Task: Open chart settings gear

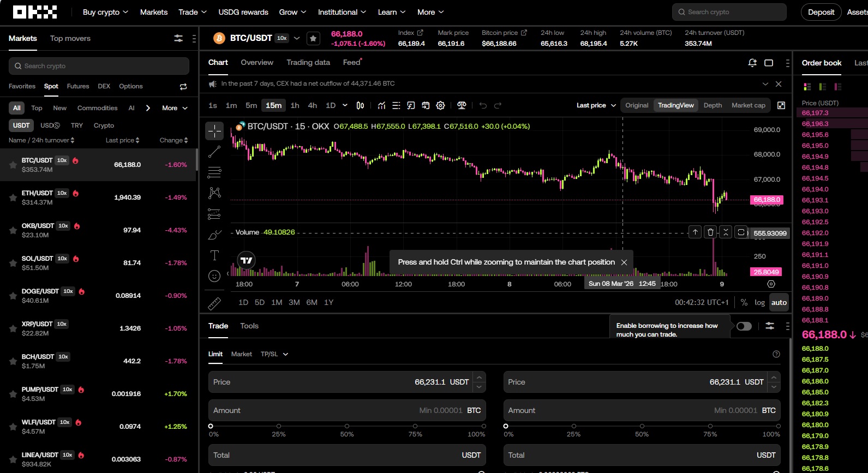Action: click(440, 105)
